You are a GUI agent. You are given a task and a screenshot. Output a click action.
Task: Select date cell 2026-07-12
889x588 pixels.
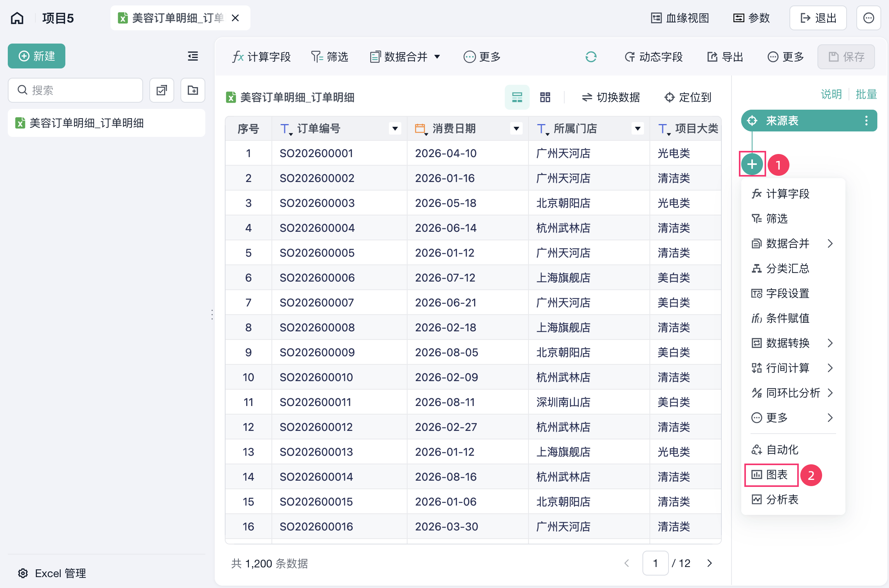[x=468, y=278]
